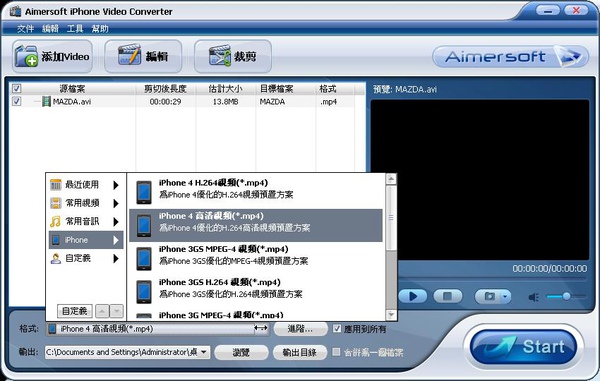Image resolution: width=600 pixels, height=381 pixels.
Task: Click the 剪切後長度 column header
Action: 165,89
